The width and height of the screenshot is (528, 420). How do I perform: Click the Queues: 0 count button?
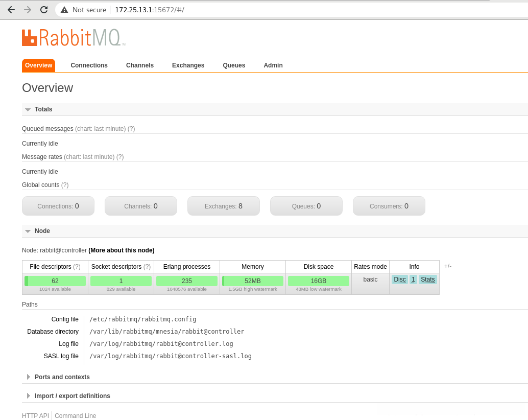pos(306,206)
